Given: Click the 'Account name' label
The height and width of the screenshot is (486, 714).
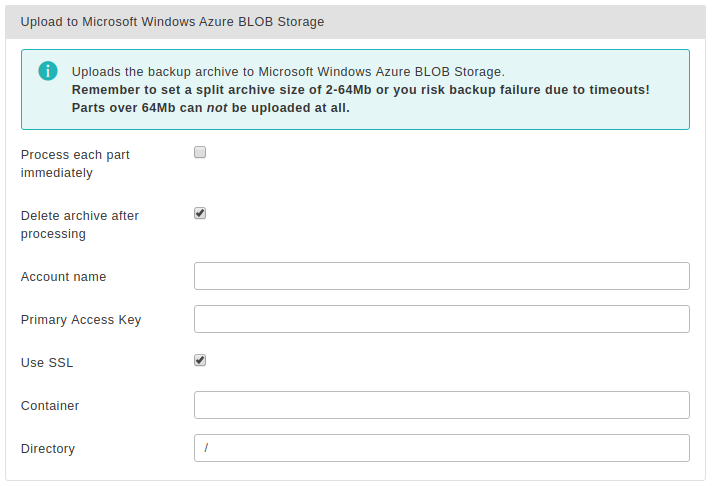Looking at the screenshot, I should tap(63, 277).
